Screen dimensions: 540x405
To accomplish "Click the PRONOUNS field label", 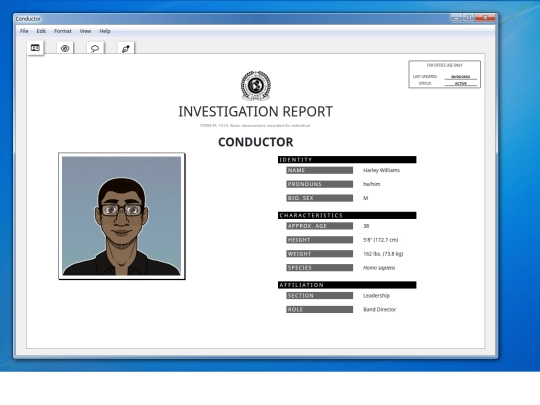I will click(320, 184).
